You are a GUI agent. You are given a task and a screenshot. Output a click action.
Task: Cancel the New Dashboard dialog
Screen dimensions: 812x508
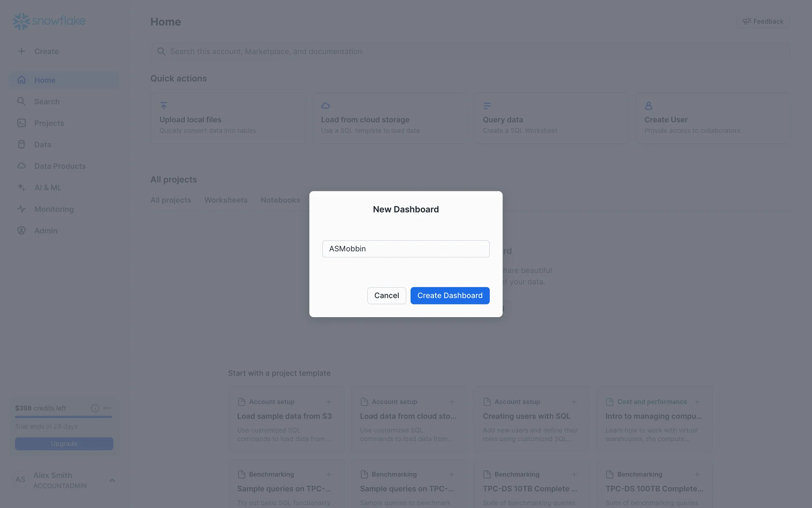386,295
